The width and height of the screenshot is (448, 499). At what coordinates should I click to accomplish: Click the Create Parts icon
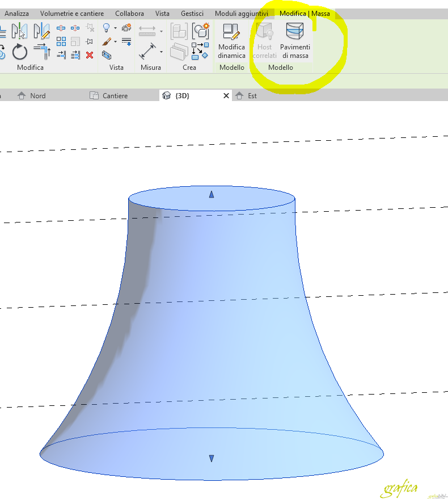tap(179, 52)
